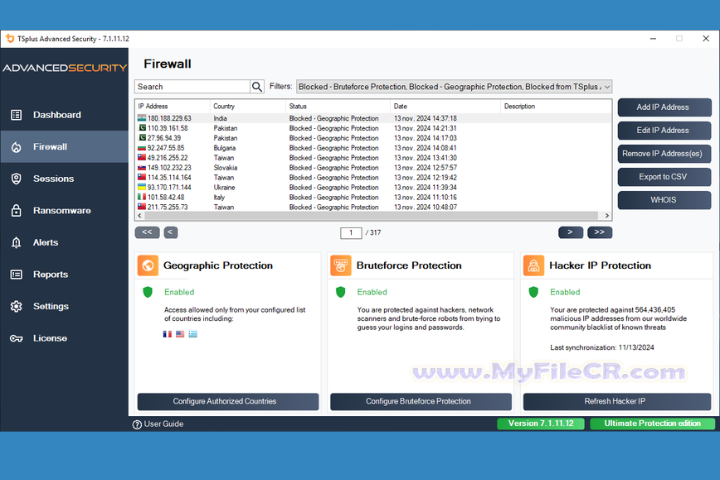This screenshot has height=480, width=720.
Task: Click the India flag beside 180.188.229.63
Action: 142,118
